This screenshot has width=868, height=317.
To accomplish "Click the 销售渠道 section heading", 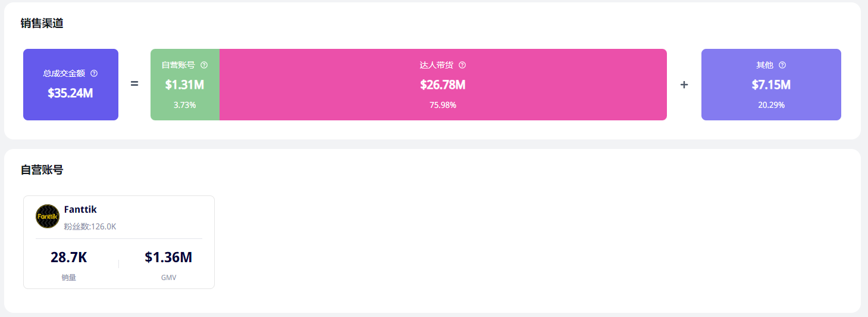I will (42, 23).
